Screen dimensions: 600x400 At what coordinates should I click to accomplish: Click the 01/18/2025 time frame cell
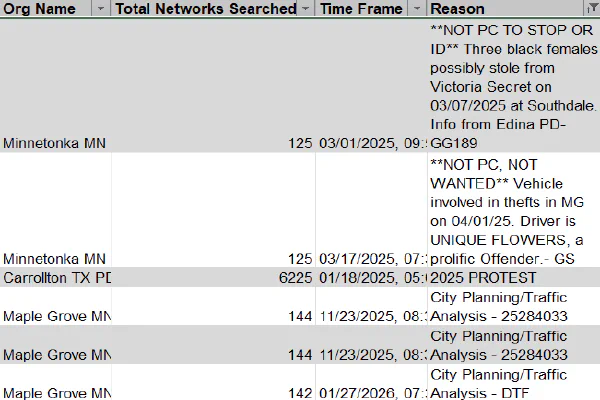click(x=371, y=278)
